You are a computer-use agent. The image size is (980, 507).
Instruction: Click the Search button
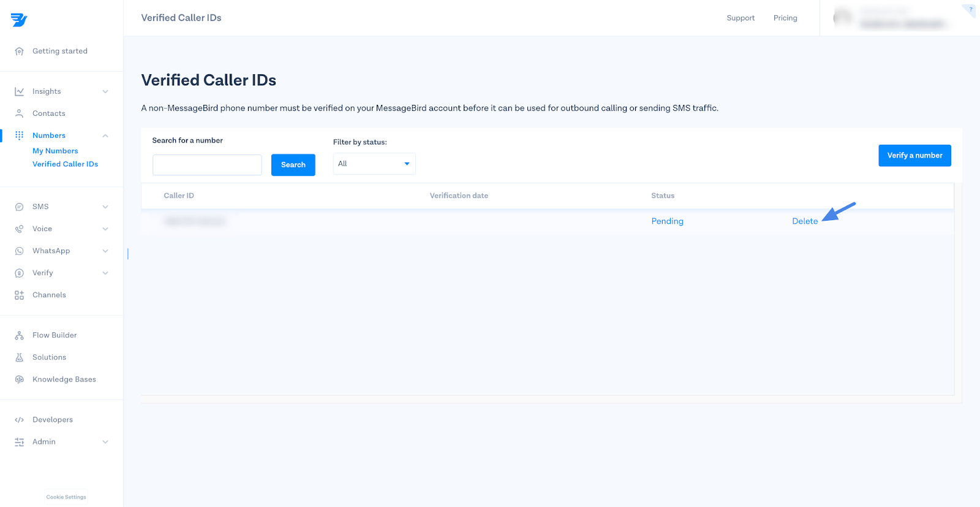(x=293, y=165)
